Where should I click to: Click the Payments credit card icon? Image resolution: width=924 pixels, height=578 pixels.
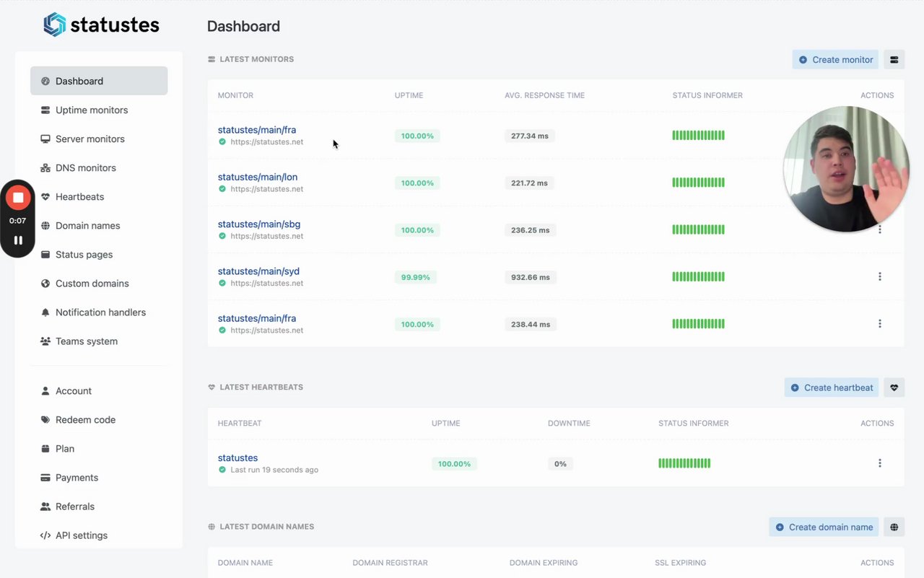[45, 477]
